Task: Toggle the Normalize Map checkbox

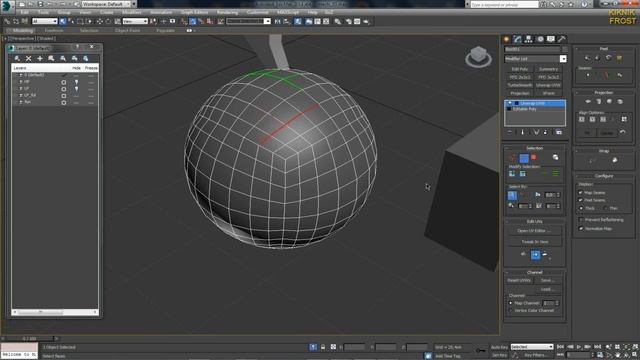Action: [x=580, y=229]
